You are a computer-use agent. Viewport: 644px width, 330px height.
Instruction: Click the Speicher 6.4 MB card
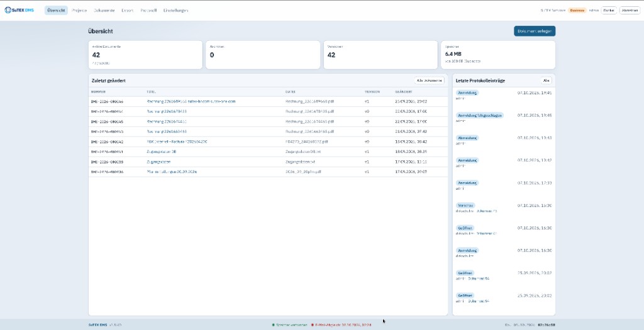pyautogui.click(x=498, y=55)
